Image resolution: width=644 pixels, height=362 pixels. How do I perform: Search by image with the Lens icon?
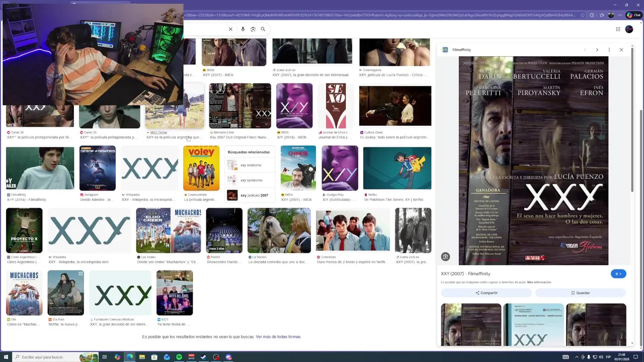(253, 29)
